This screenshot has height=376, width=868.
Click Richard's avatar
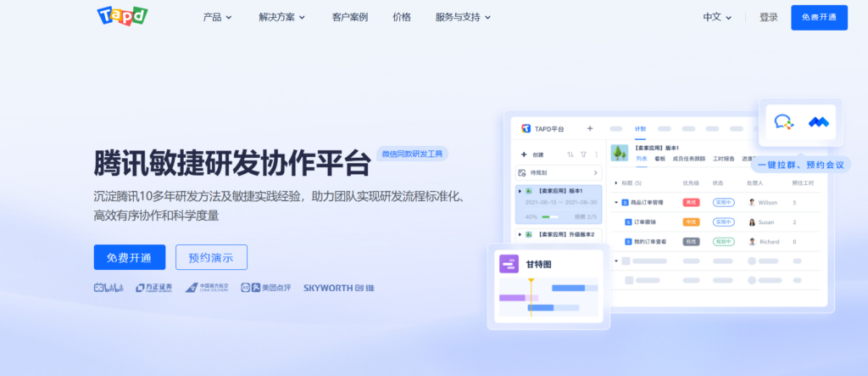click(x=752, y=242)
